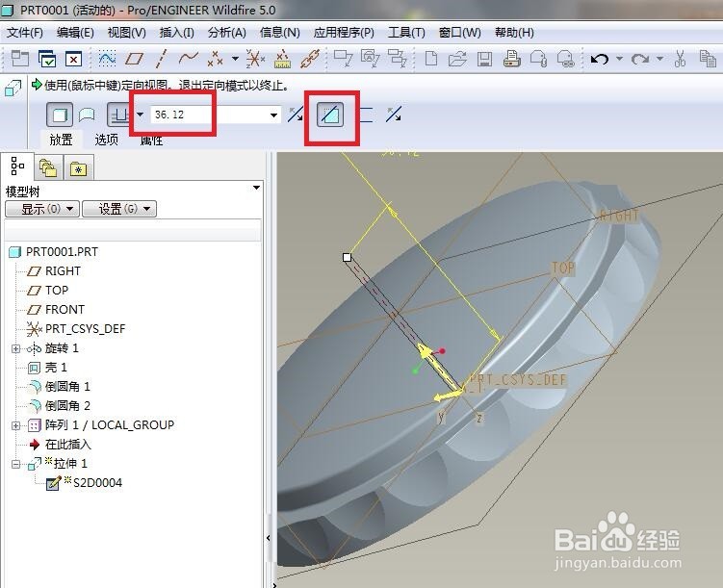Click the new file icon
Image resolution: width=723 pixels, height=588 pixels.
pos(430,59)
